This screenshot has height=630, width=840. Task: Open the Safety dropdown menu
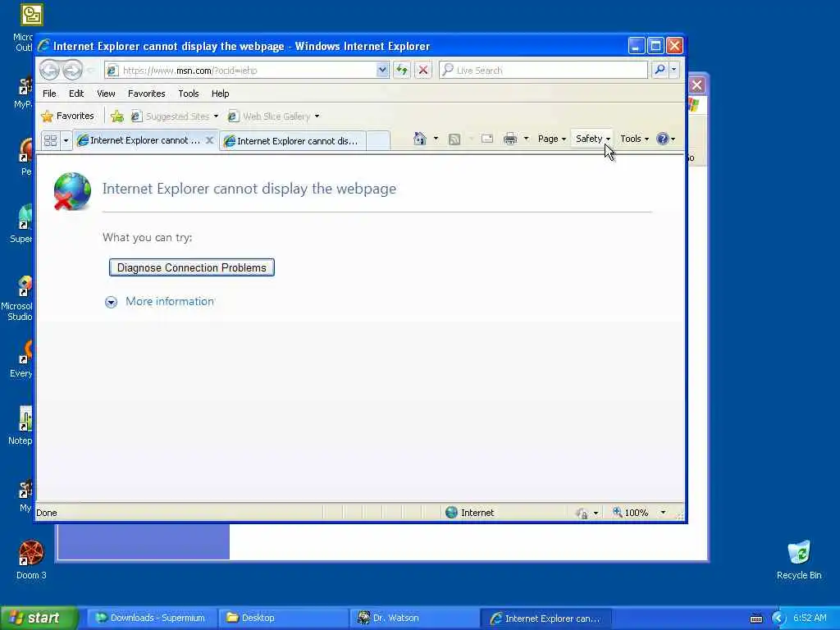point(592,139)
